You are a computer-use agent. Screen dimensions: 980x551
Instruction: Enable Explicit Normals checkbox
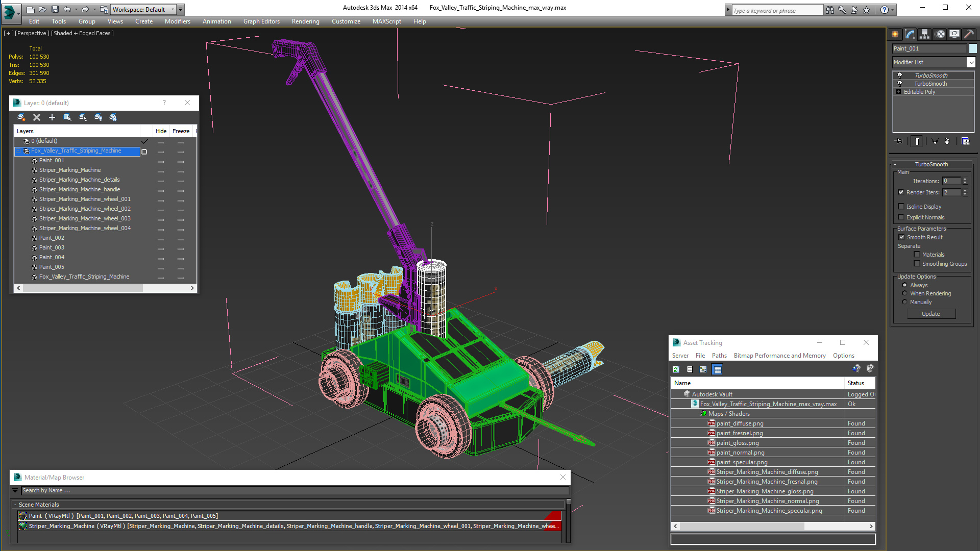pos(901,217)
